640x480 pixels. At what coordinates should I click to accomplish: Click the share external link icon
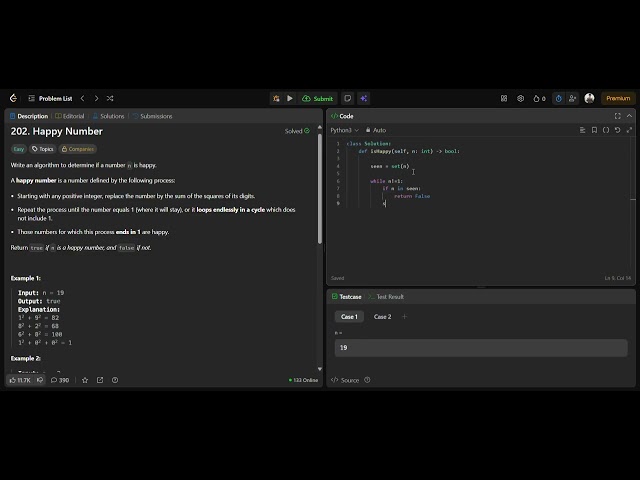tap(100, 380)
